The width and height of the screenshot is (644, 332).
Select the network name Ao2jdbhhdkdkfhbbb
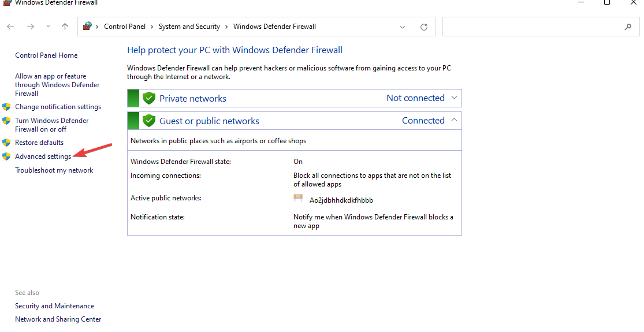pyautogui.click(x=341, y=201)
